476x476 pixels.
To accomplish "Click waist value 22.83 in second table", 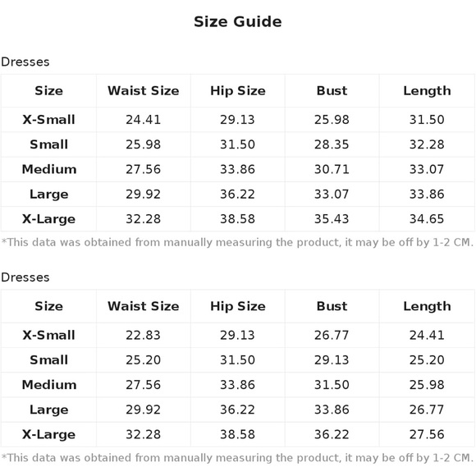I will click(144, 335).
